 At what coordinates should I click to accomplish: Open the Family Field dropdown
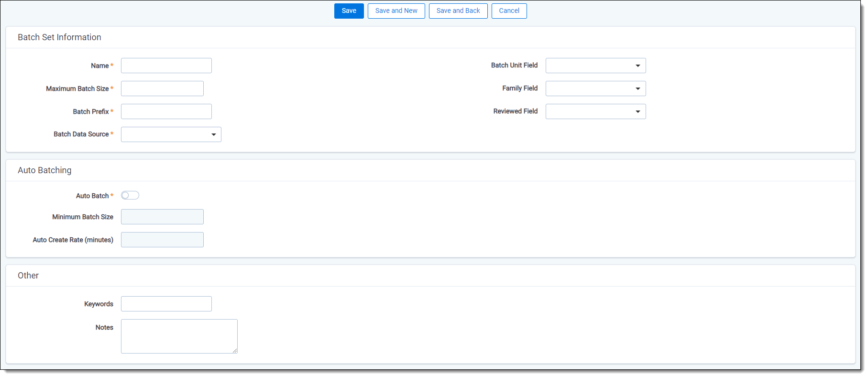[595, 89]
